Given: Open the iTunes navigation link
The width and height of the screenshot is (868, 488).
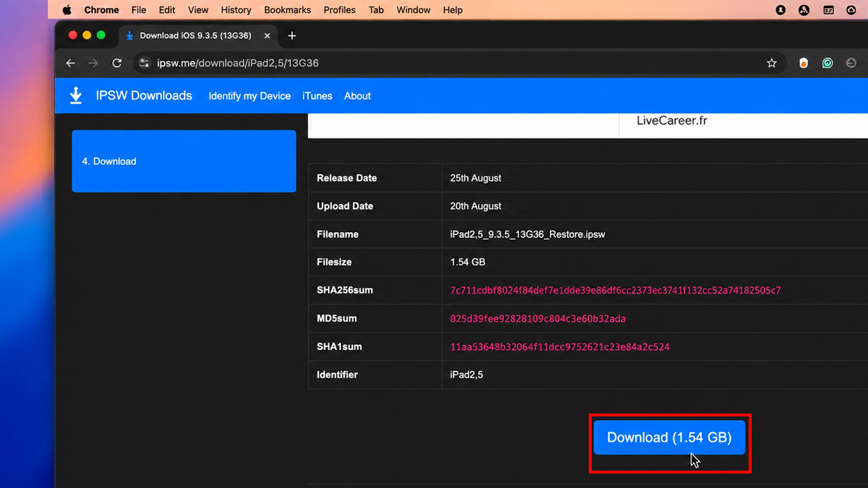Looking at the screenshot, I should [x=318, y=95].
